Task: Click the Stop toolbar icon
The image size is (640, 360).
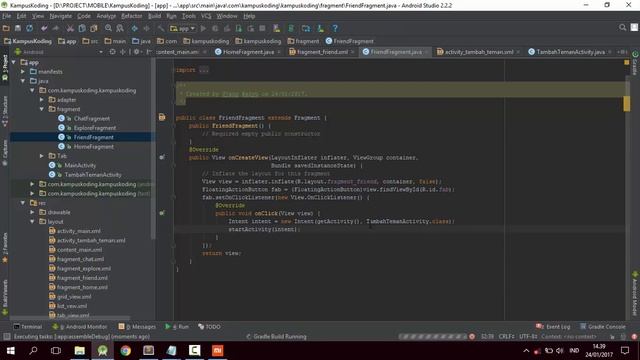Action: coord(262,28)
